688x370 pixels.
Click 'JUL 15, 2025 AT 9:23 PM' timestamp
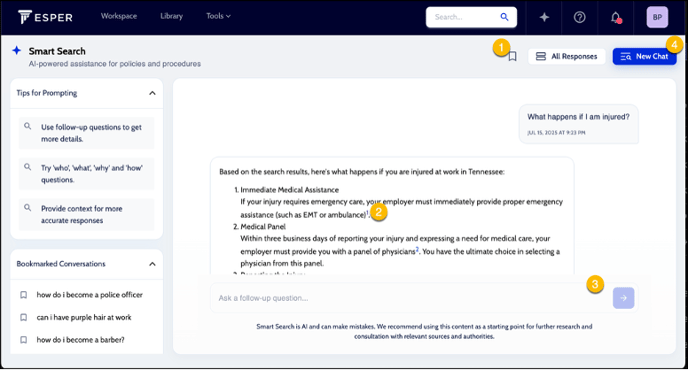556,133
